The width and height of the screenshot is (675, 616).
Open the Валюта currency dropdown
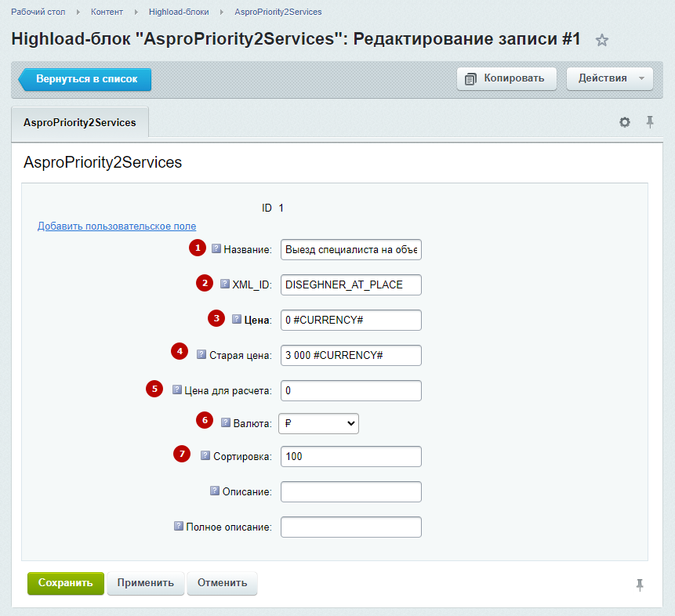coord(318,423)
